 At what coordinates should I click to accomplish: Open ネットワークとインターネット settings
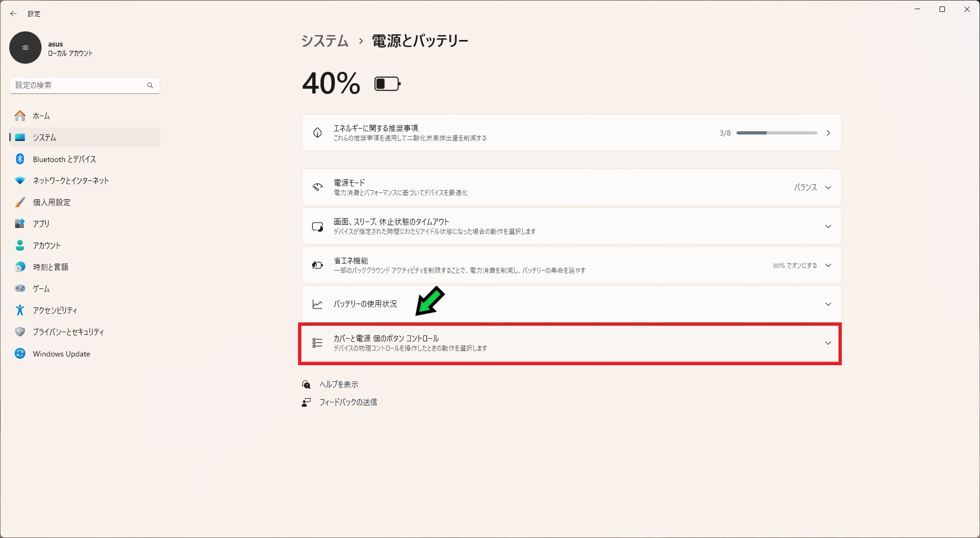click(71, 181)
